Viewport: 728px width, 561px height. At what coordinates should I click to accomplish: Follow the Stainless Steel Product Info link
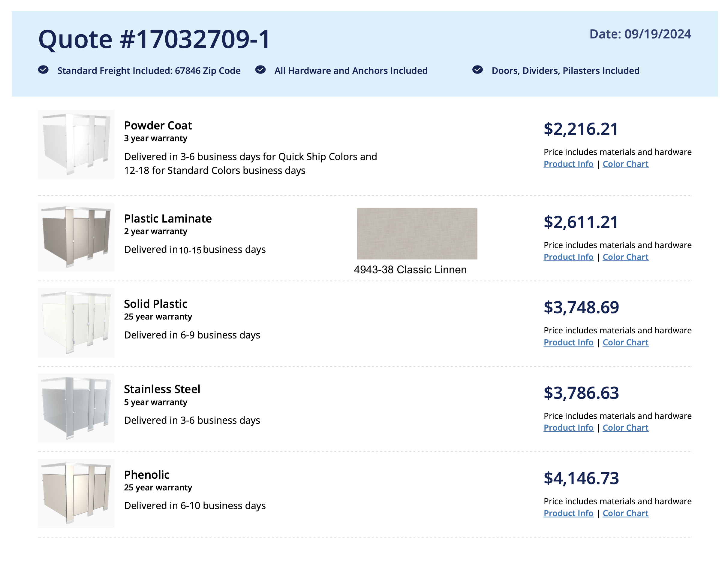pyautogui.click(x=568, y=428)
